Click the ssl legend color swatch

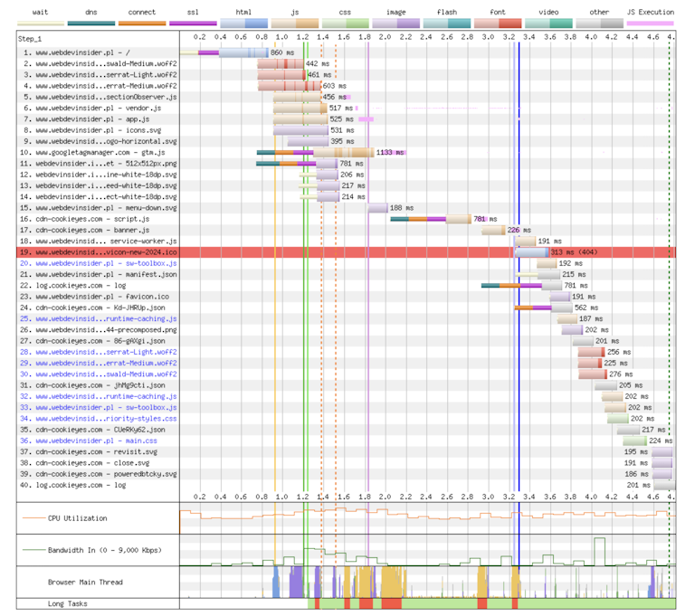[x=193, y=23]
